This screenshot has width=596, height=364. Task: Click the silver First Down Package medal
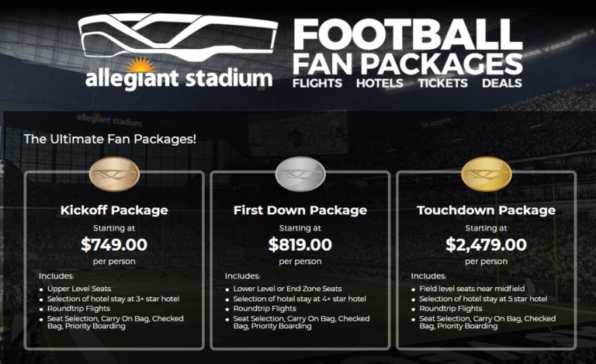click(x=300, y=176)
